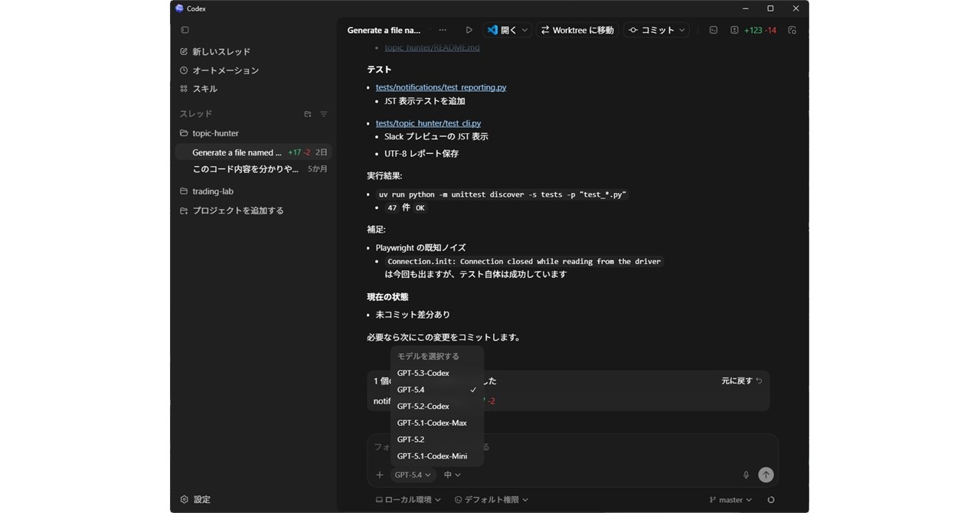Expand the trading-lab project folder
This screenshot has width=980, height=513.
tap(207, 191)
